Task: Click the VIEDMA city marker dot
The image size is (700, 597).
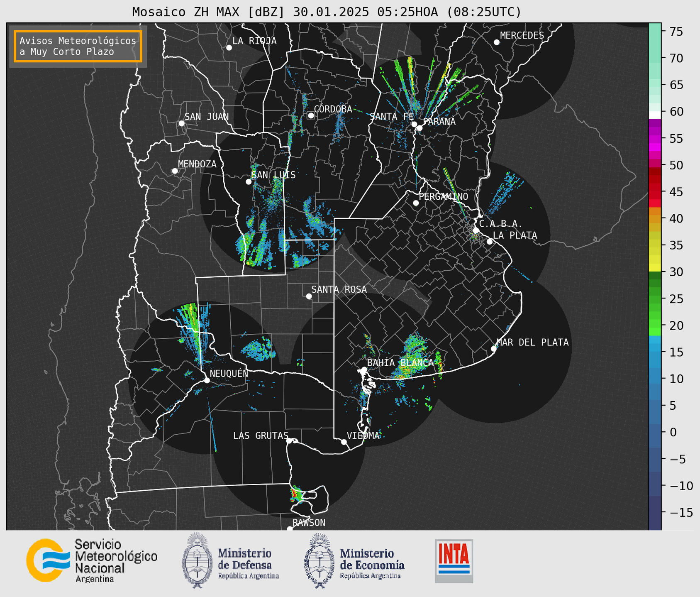Action: (x=344, y=442)
